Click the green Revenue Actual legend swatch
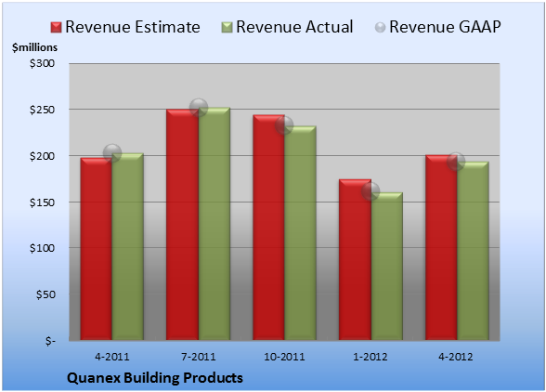The width and height of the screenshot is (546, 392). [x=227, y=28]
